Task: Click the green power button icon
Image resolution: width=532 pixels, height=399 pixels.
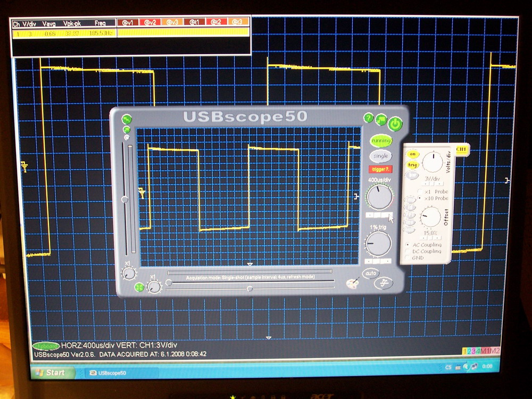Action: [395, 124]
